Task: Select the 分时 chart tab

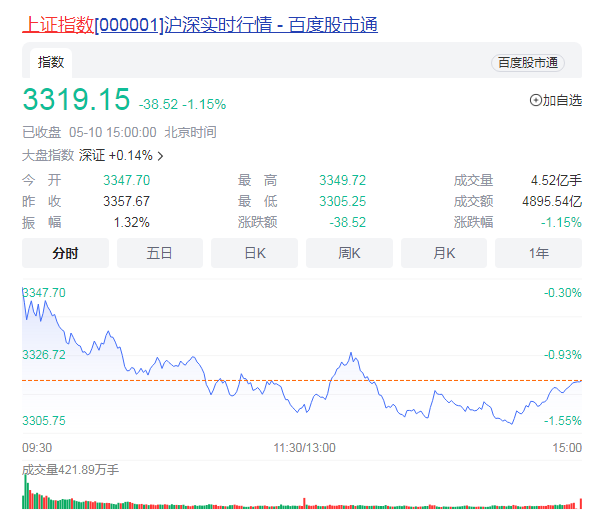Action: click(x=65, y=253)
